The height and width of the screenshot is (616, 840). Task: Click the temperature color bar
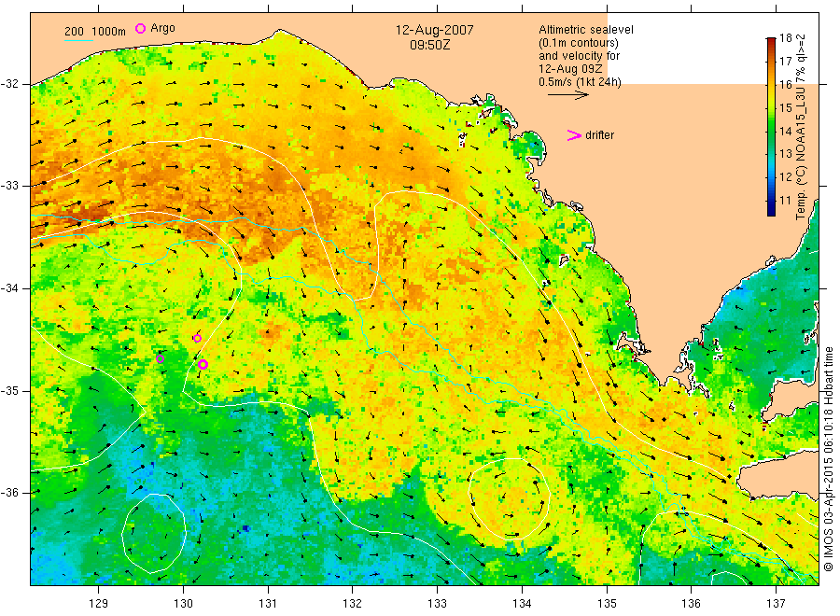point(771,127)
